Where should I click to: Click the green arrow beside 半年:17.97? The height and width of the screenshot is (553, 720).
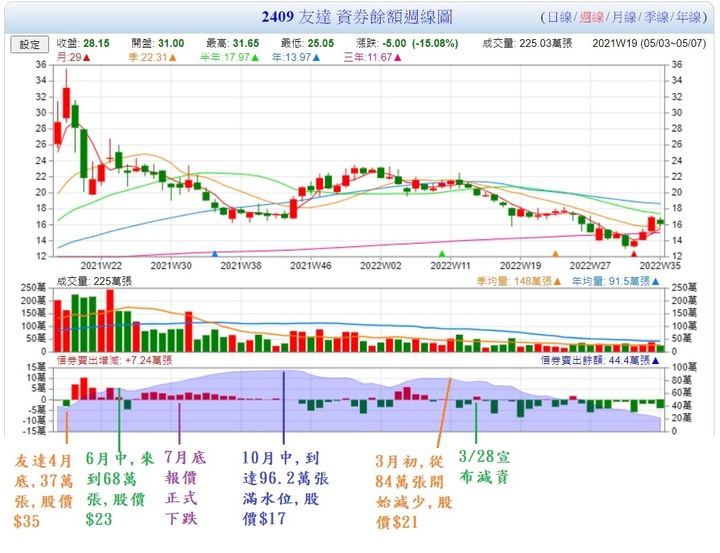255,58
